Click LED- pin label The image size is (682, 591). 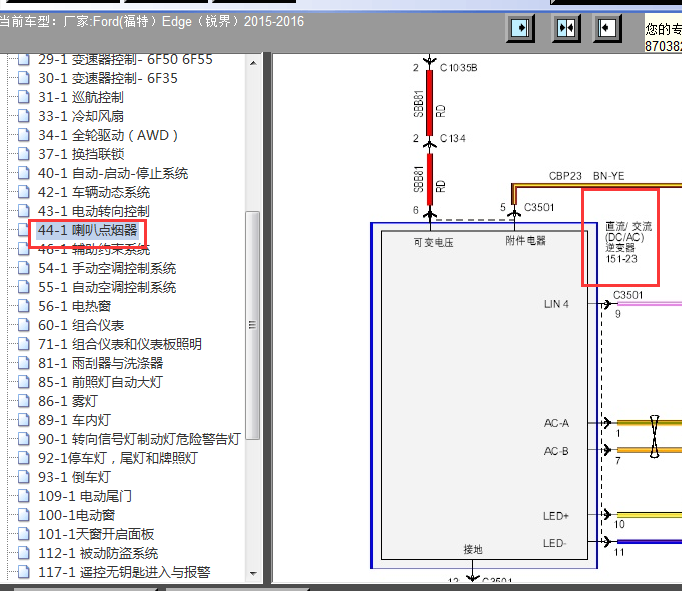(x=555, y=543)
